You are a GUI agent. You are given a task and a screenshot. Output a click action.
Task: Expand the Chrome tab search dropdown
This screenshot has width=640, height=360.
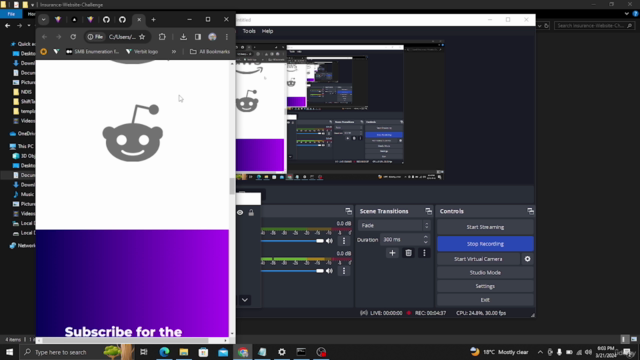(43, 20)
